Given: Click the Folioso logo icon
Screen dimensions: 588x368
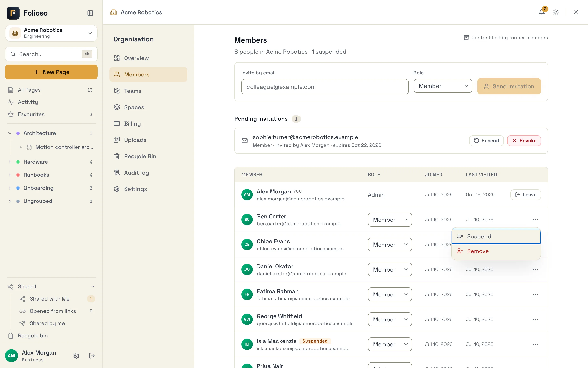Looking at the screenshot, I should pyautogui.click(x=13, y=13).
